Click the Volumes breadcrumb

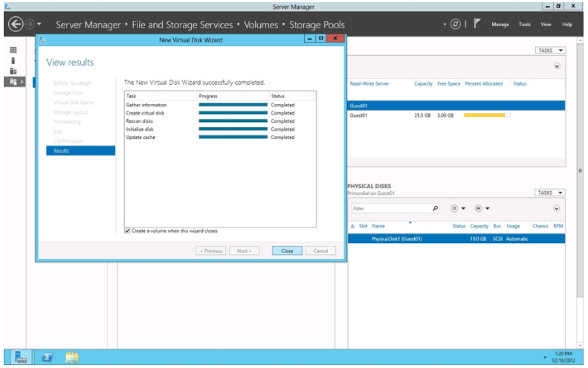coord(261,25)
